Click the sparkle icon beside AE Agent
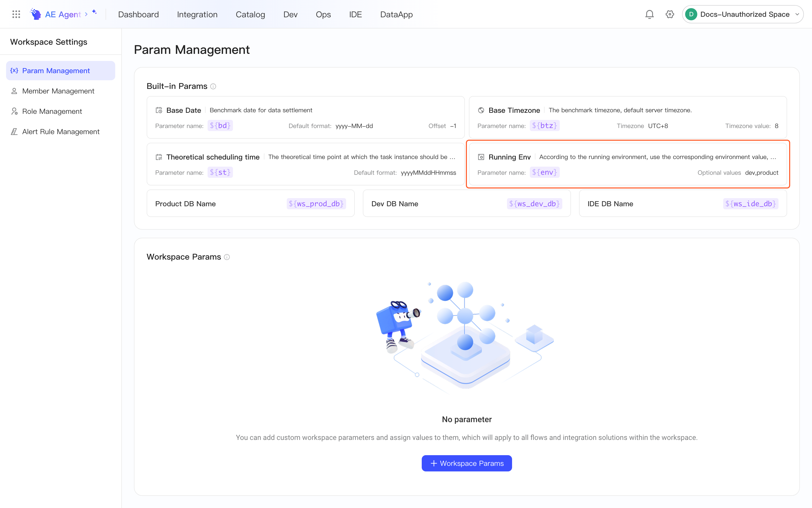The height and width of the screenshot is (508, 812). 95,12
